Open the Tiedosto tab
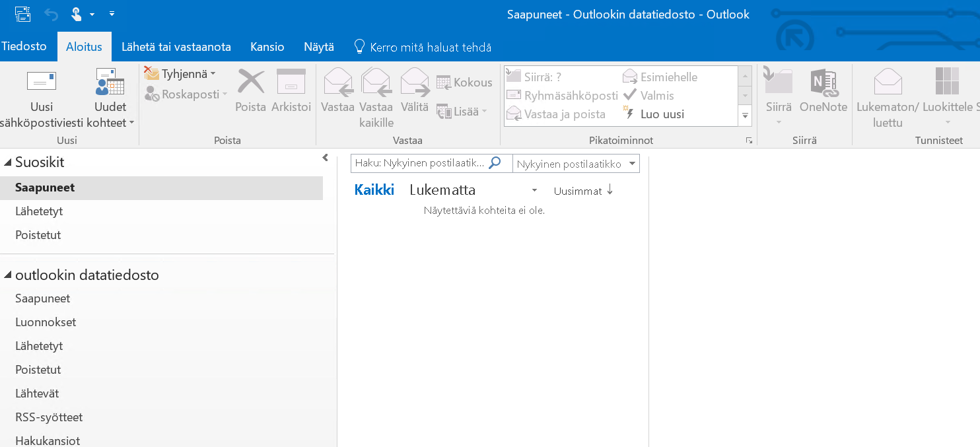This screenshot has width=980, height=447. coord(24,47)
